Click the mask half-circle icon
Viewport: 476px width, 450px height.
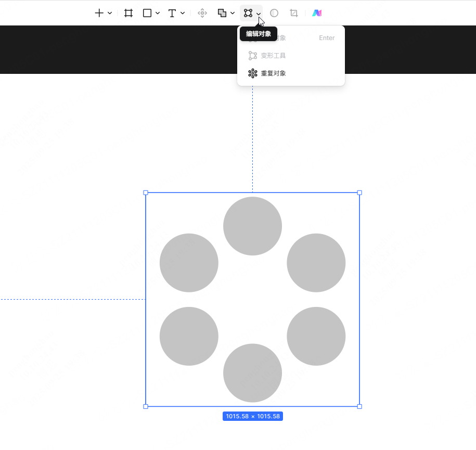tap(274, 13)
